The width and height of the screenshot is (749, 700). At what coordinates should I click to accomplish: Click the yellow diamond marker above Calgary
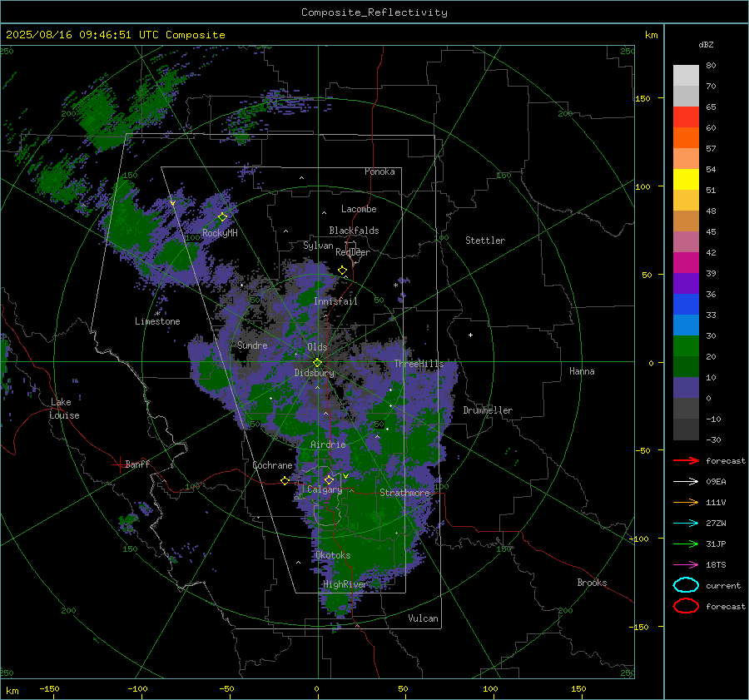point(329,479)
